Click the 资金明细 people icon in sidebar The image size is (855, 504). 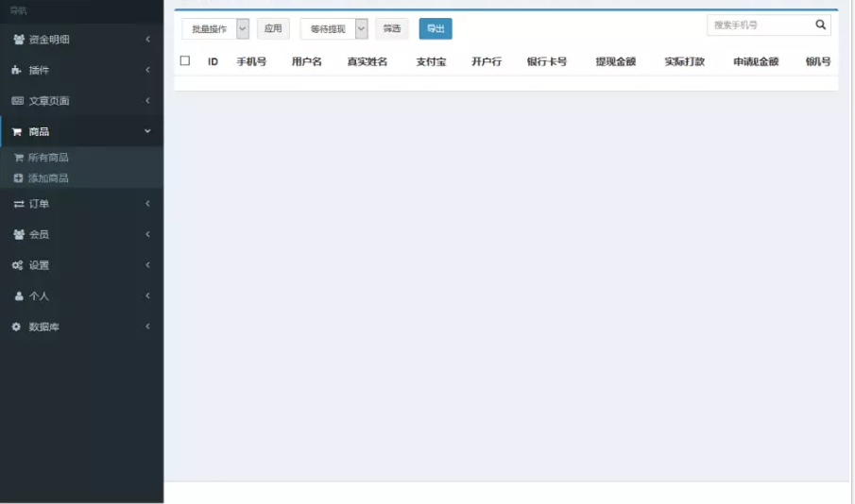[x=18, y=40]
